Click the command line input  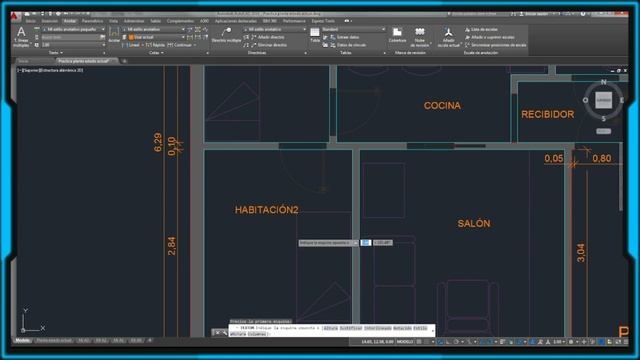[x=331, y=331]
